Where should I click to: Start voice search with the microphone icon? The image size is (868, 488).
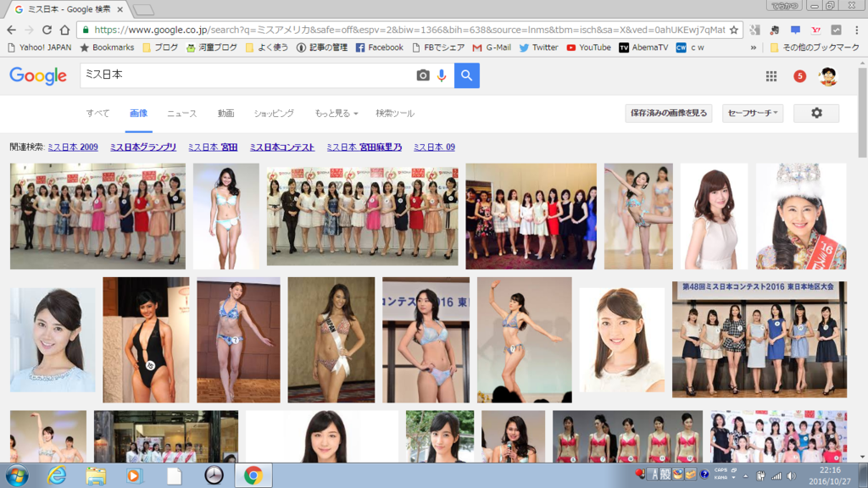(442, 75)
